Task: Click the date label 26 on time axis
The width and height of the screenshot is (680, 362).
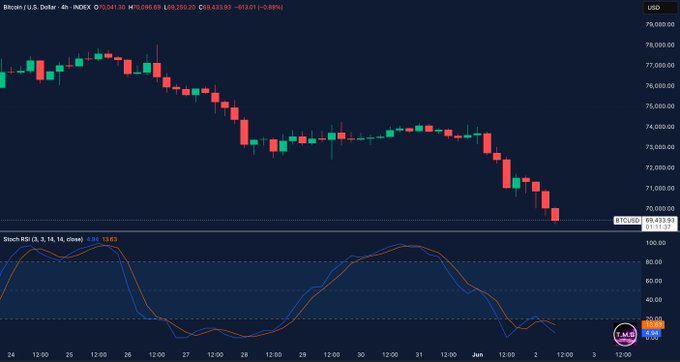Action: [128, 355]
